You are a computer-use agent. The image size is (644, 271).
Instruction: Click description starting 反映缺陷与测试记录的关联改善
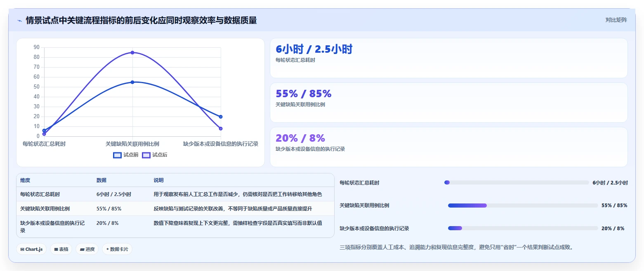[233, 208]
